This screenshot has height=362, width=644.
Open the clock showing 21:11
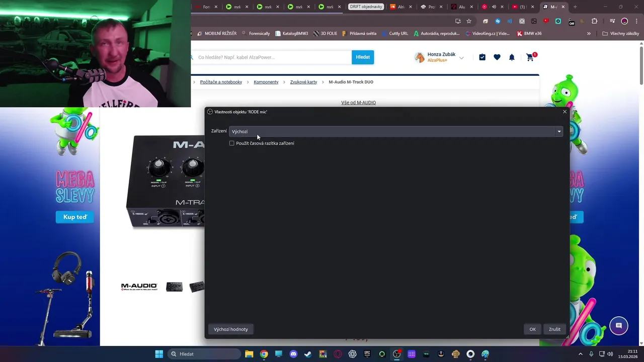(x=628, y=354)
